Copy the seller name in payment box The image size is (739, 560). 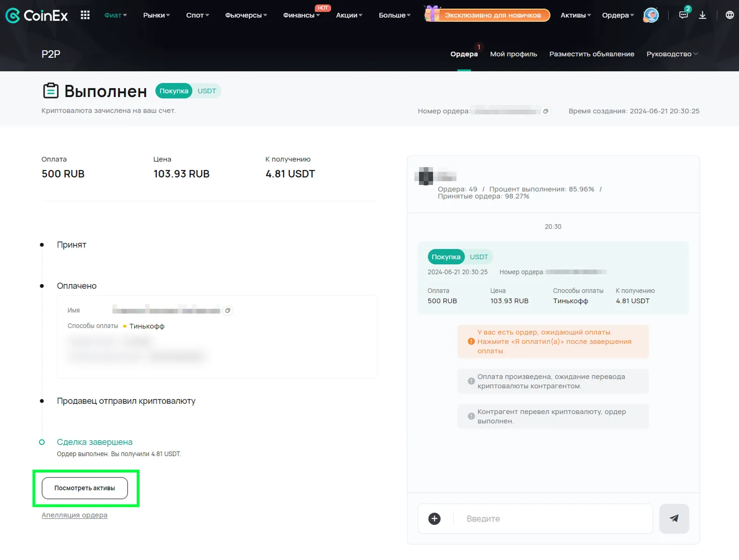coord(228,310)
